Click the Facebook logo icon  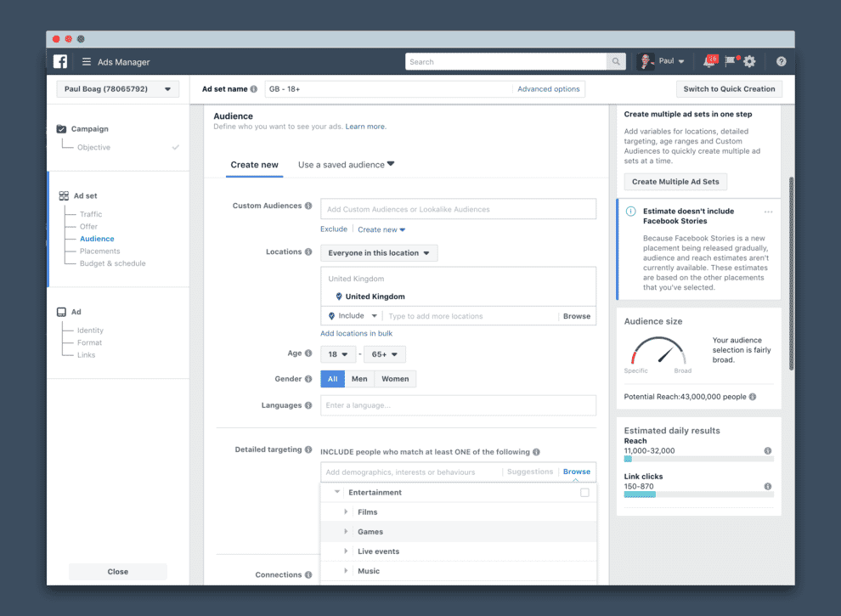(60, 62)
